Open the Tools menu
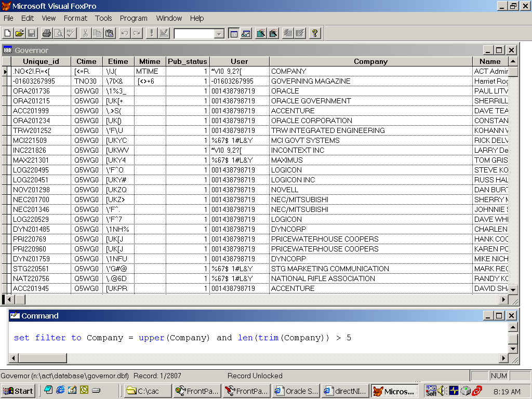 pos(103,18)
